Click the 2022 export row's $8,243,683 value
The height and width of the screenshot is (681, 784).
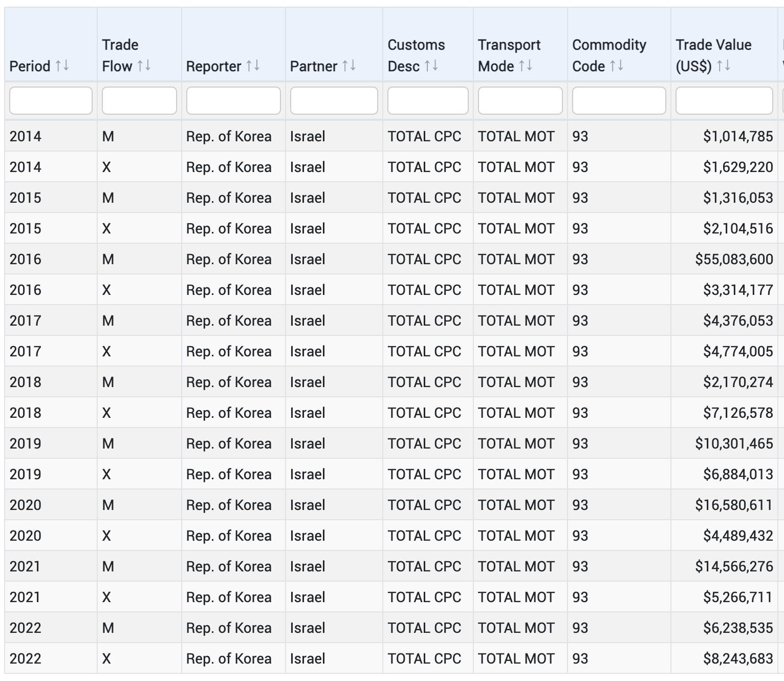(x=738, y=658)
